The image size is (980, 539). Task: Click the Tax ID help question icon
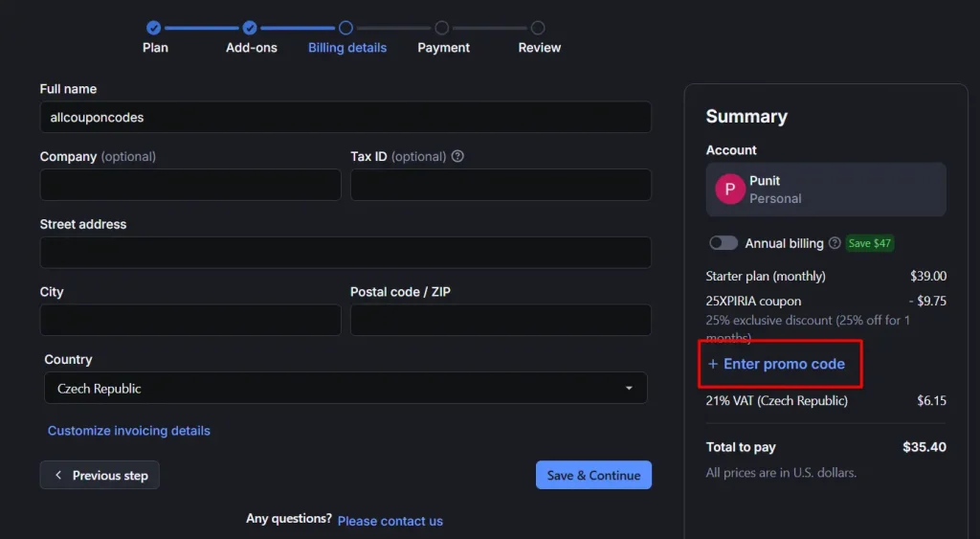(457, 156)
